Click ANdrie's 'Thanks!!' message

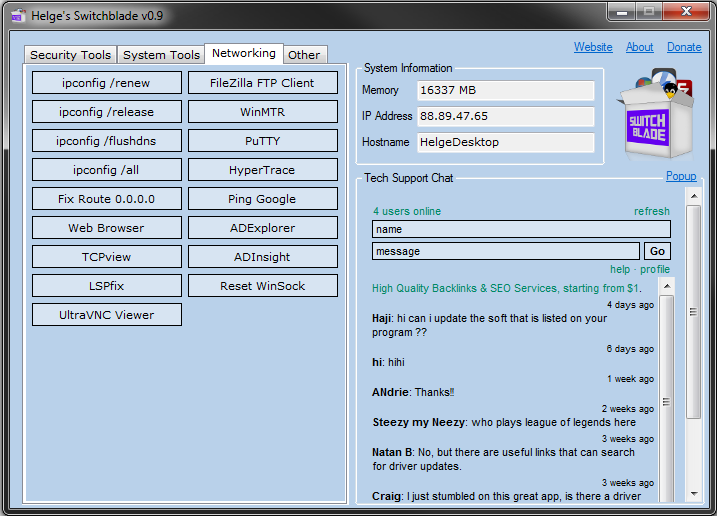coord(413,392)
